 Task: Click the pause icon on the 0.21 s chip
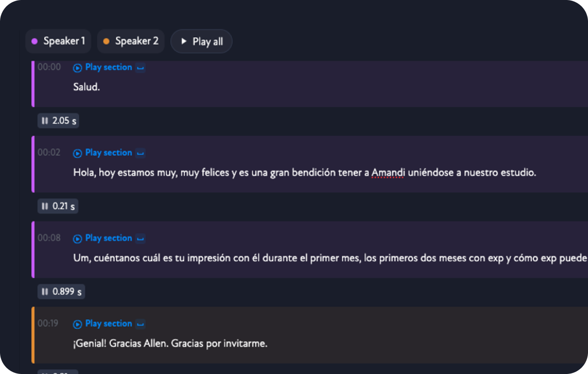(44, 206)
